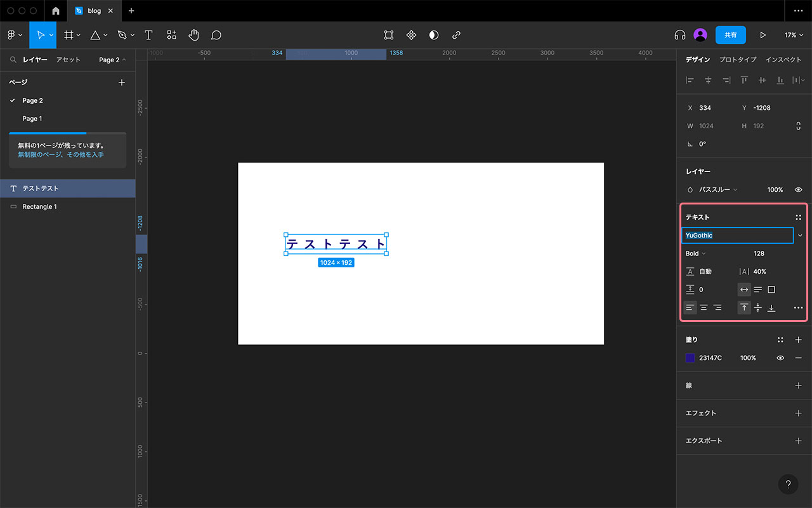Toggle layer visibility eye in Layer section

coord(798,190)
